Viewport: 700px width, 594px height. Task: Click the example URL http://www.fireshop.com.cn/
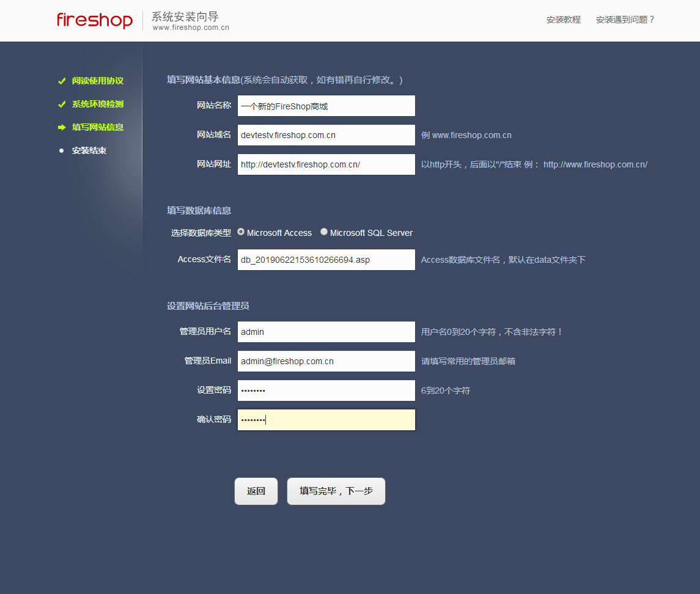click(595, 164)
